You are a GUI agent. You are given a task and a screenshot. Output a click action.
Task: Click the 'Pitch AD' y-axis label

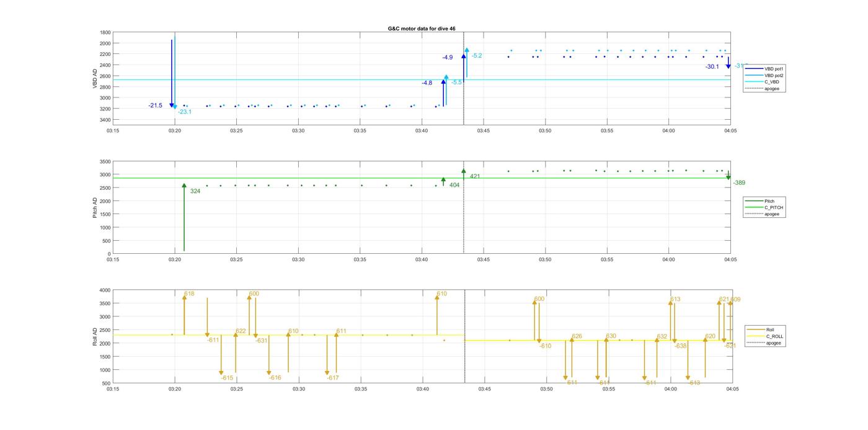(x=95, y=207)
